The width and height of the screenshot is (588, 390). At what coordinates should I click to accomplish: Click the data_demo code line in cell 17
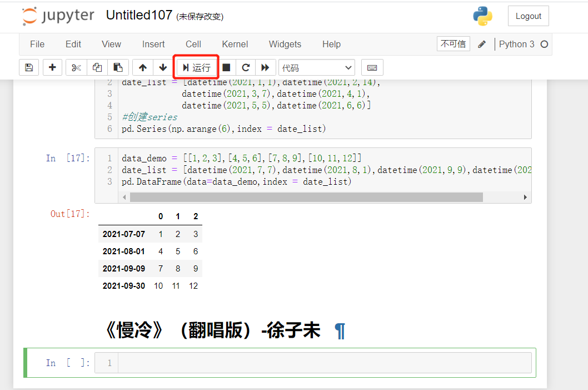242,158
